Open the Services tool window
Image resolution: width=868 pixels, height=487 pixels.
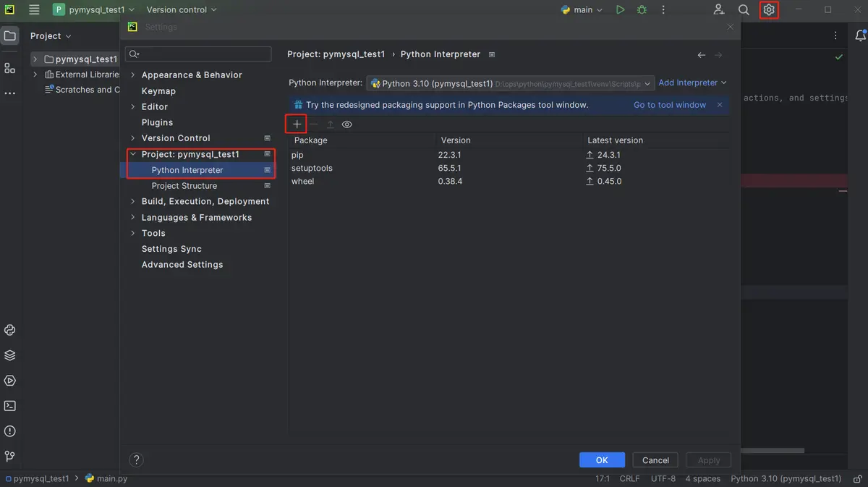coord(9,381)
